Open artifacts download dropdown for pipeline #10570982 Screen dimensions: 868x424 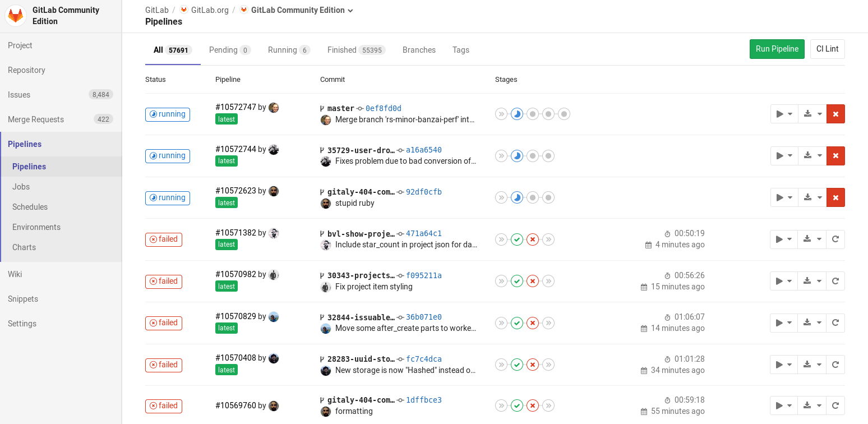tap(812, 281)
